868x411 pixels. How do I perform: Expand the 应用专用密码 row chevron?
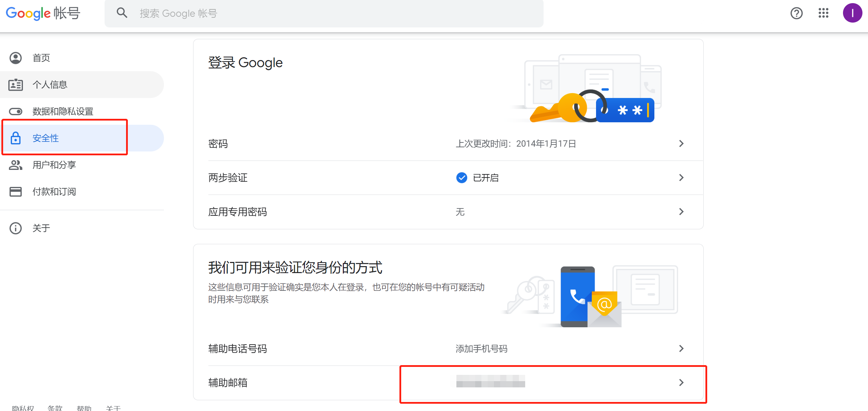(681, 212)
